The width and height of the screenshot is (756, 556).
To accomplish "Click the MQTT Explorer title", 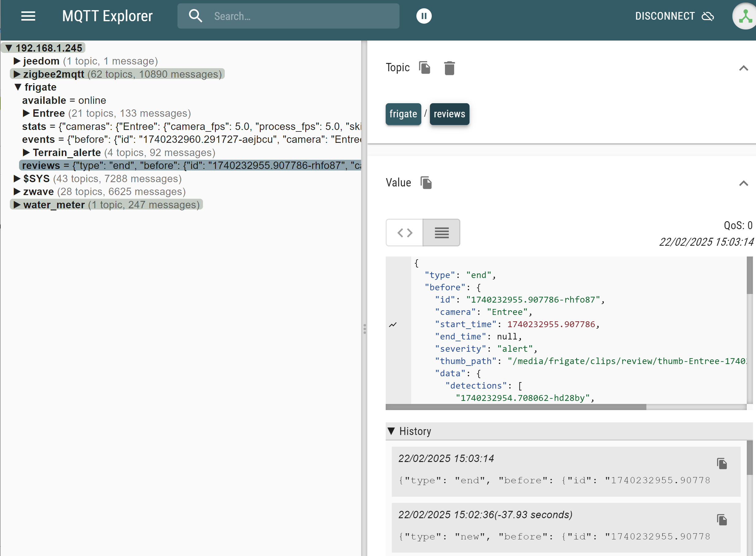I will pyautogui.click(x=107, y=16).
